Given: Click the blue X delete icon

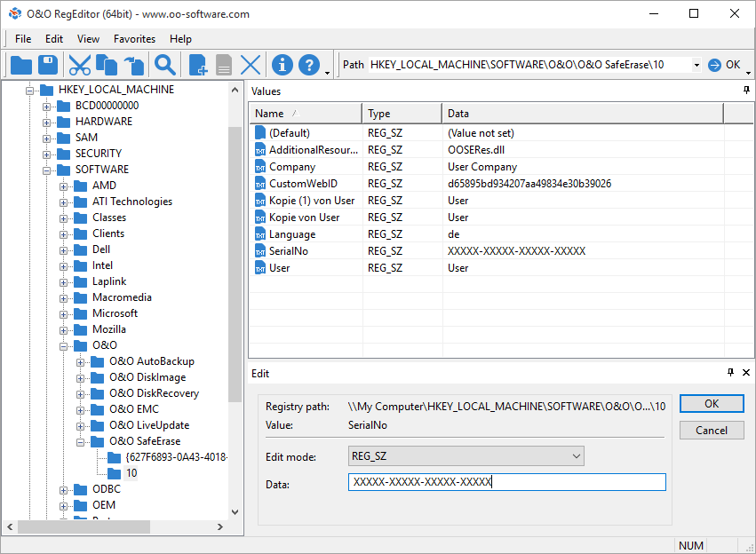Looking at the screenshot, I should click(251, 65).
